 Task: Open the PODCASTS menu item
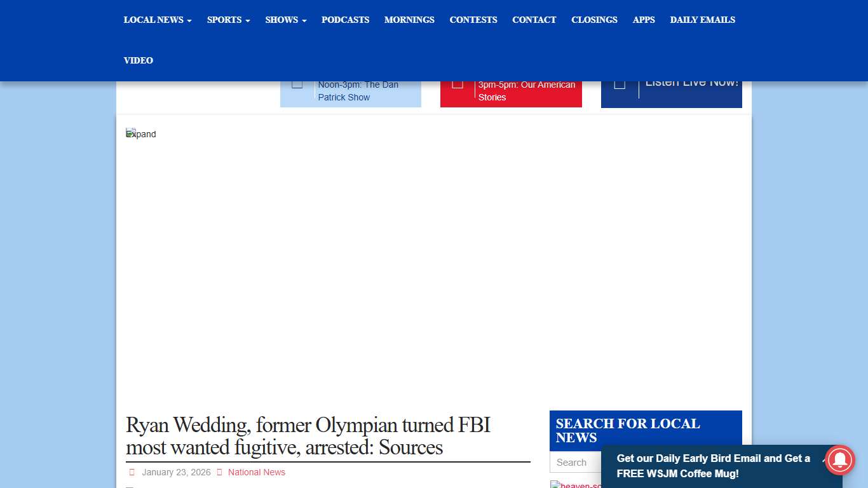[x=345, y=20]
